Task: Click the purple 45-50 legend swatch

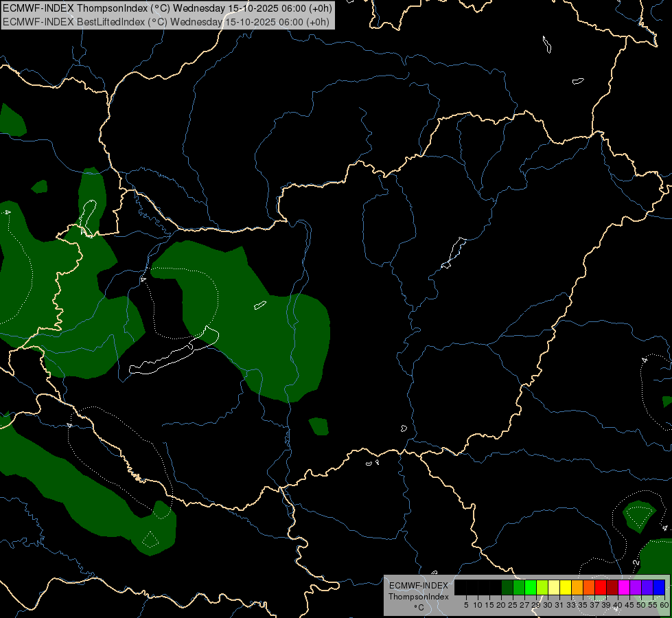Action: (x=635, y=587)
